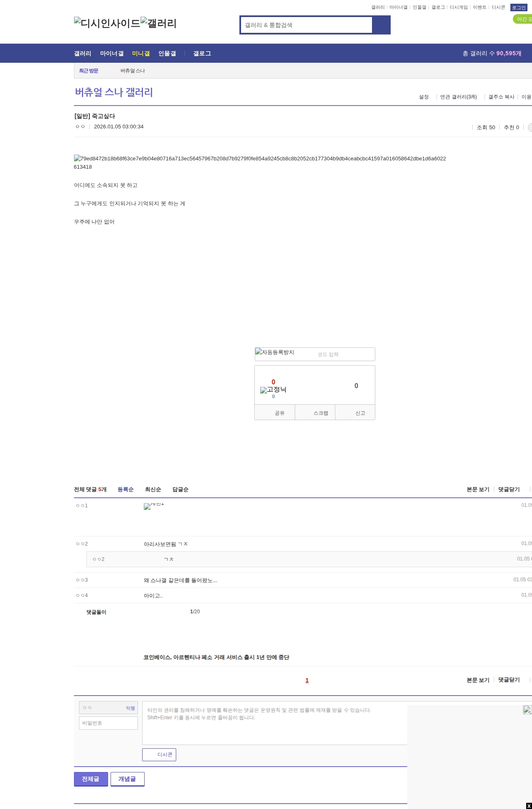Select 인물갤 in the blue navigation bar
This screenshot has height=809, width=532.
click(x=167, y=53)
